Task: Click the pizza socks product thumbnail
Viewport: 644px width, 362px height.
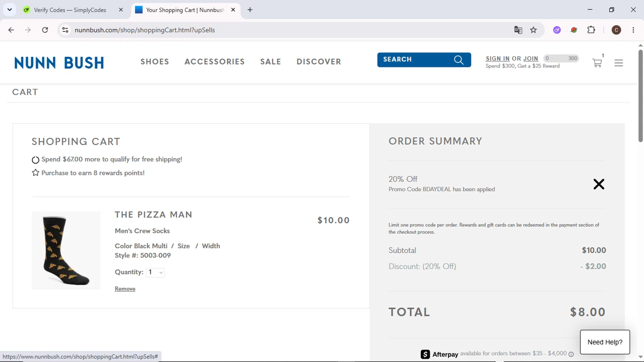Action: click(66, 250)
